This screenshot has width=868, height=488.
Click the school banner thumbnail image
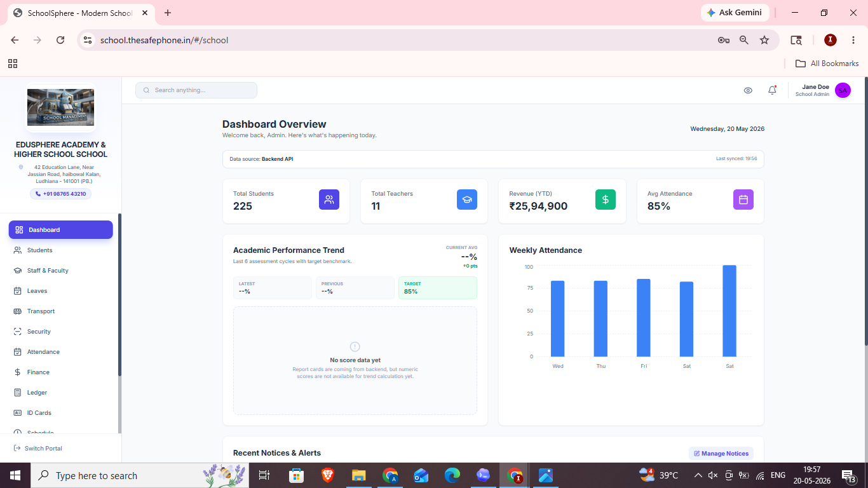(60, 107)
